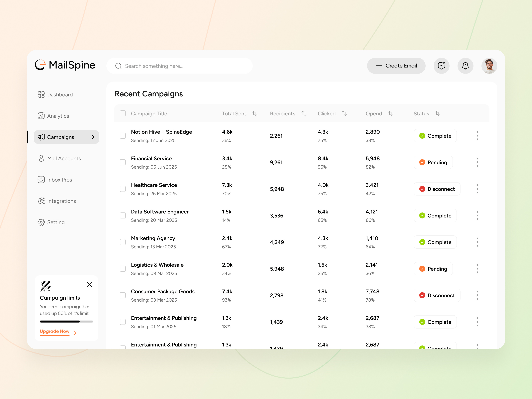Check the Healthcare Service row checkbox

[x=123, y=189]
